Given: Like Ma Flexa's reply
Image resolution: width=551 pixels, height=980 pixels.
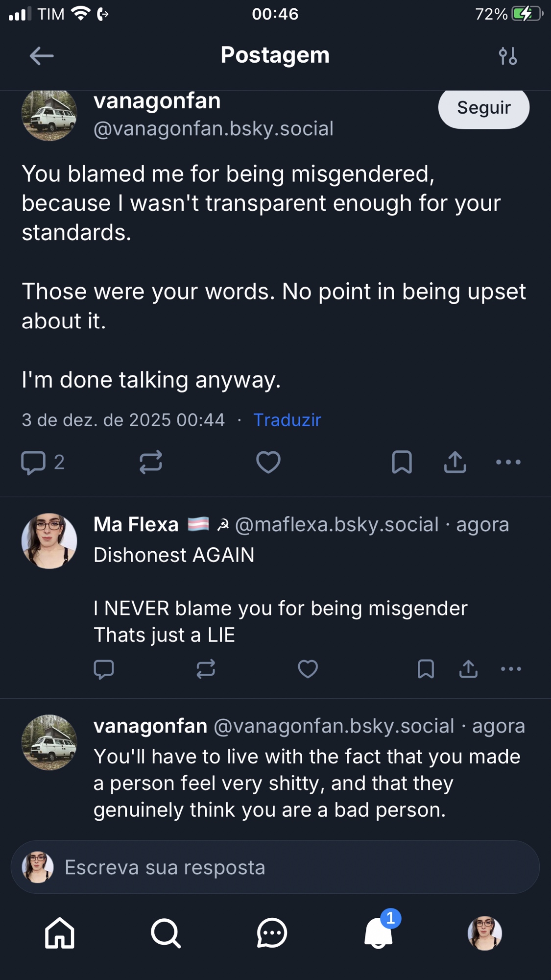Looking at the screenshot, I should click(x=308, y=669).
